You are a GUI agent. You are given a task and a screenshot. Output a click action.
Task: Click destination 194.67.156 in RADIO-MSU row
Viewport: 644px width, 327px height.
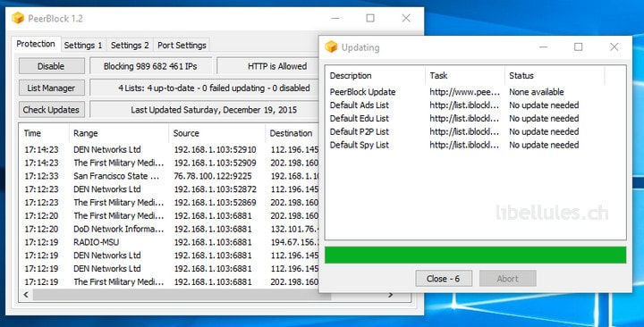pyautogui.click(x=294, y=242)
